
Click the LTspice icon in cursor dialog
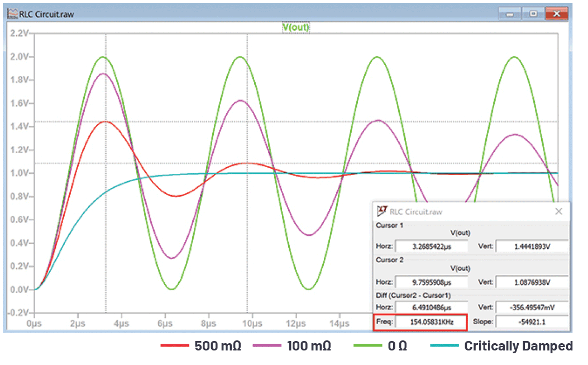point(382,211)
